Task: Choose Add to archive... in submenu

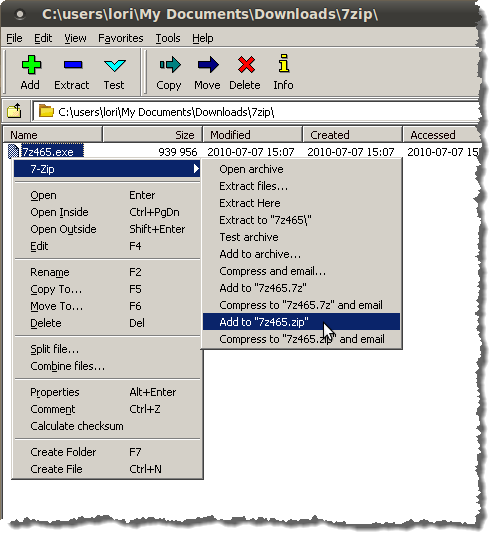Action: pos(301,254)
